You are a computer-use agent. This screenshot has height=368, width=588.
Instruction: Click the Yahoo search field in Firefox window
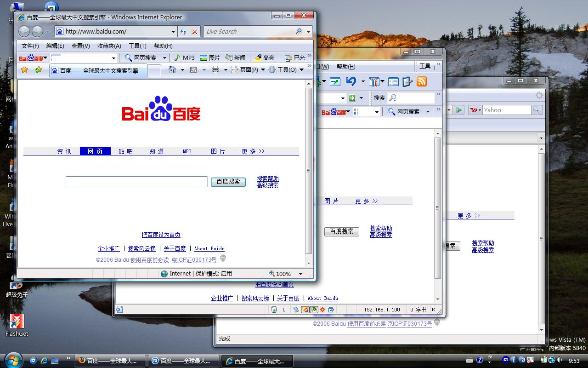pos(507,110)
